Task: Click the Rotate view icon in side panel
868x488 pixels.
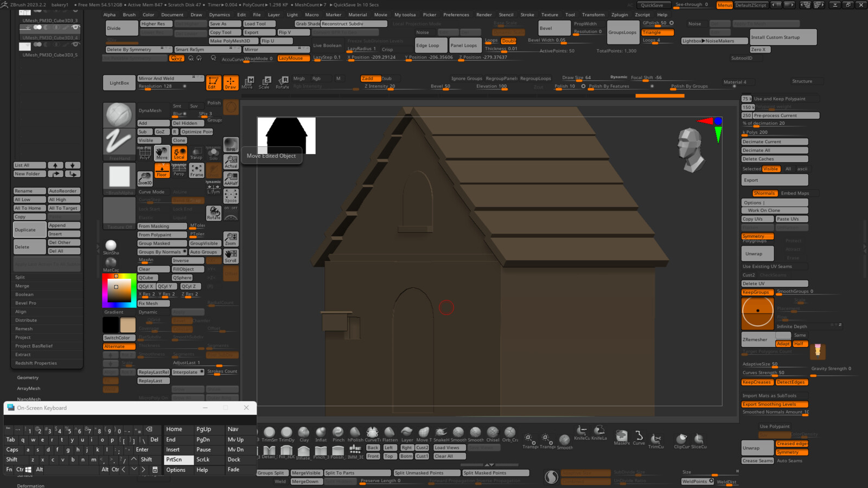Action: pyautogui.click(x=214, y=213)
